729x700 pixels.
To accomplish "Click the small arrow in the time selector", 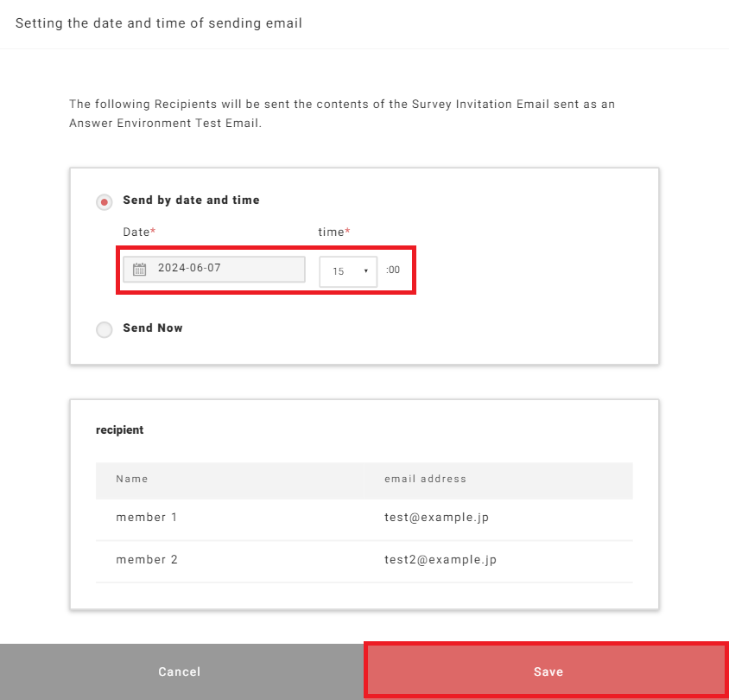I will [366, 271].
